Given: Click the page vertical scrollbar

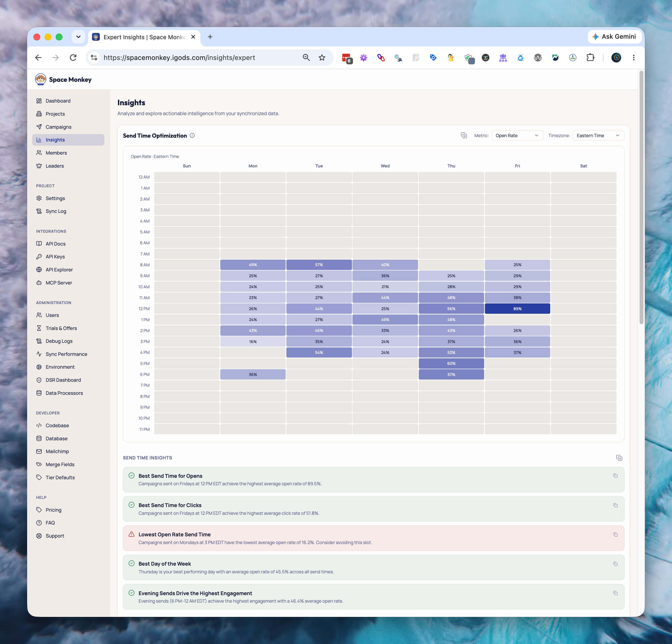Looking at the screenshot, I should pos(641,197).
